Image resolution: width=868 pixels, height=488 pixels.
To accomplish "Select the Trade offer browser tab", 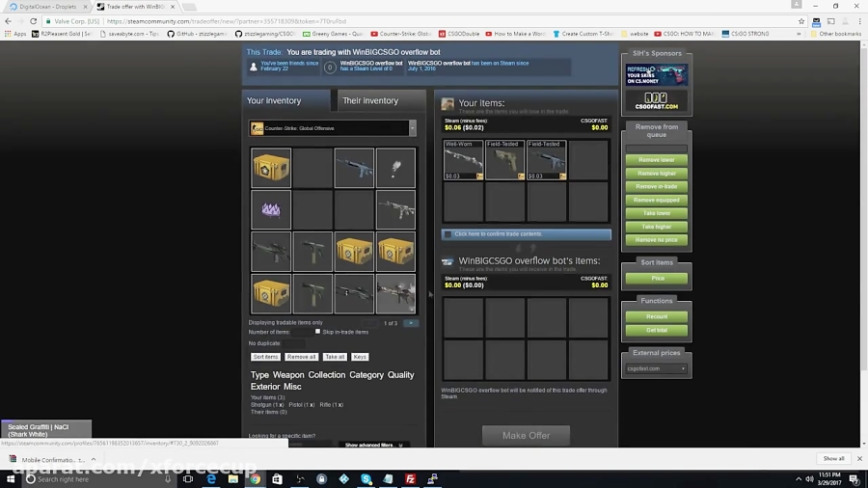I will coord(135,7).
